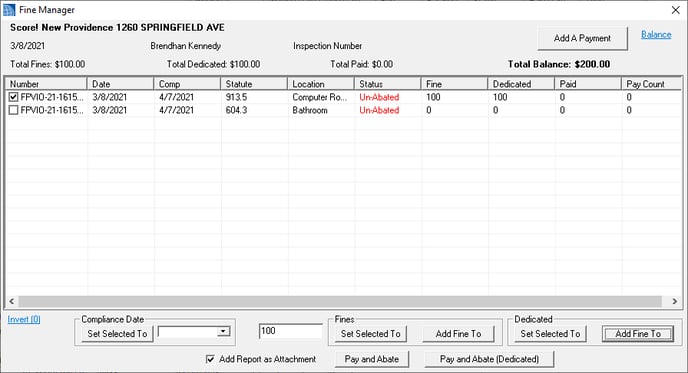The image size is (688, 373).
Task: Click the Invert (0) link
Action: [x=24, y=319]
